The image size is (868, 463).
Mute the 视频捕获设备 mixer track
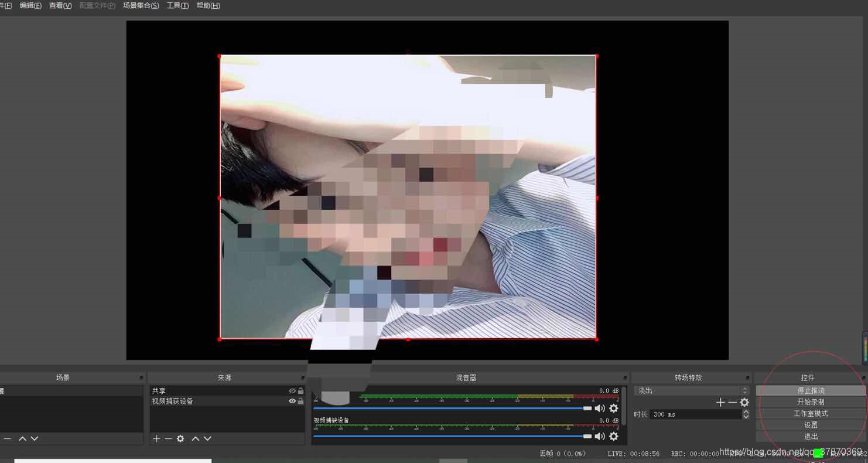600,436
